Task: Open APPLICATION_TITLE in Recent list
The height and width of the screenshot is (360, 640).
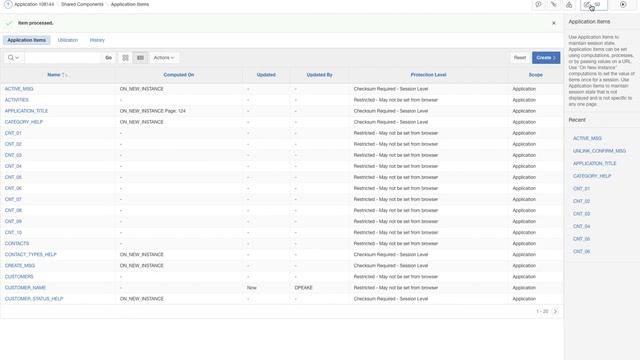Action: (594, 164)
